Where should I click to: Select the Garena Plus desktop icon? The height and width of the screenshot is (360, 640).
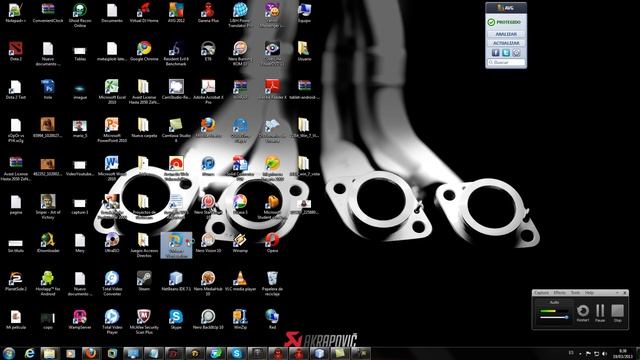tap(208, 12)
